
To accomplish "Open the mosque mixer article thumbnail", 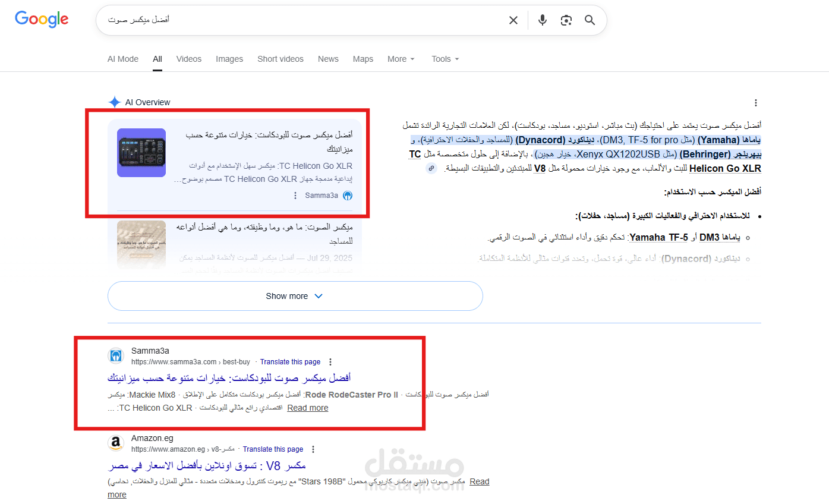I will [x=141, y=245].
